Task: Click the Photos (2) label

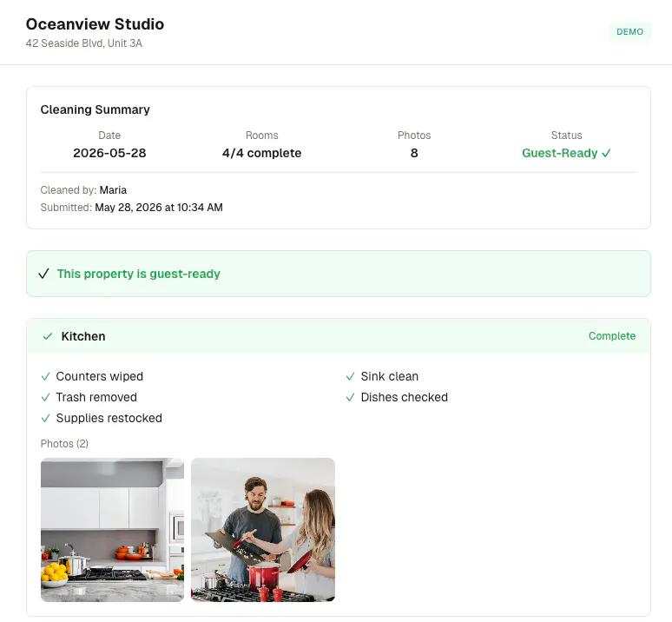Action: 64,444
